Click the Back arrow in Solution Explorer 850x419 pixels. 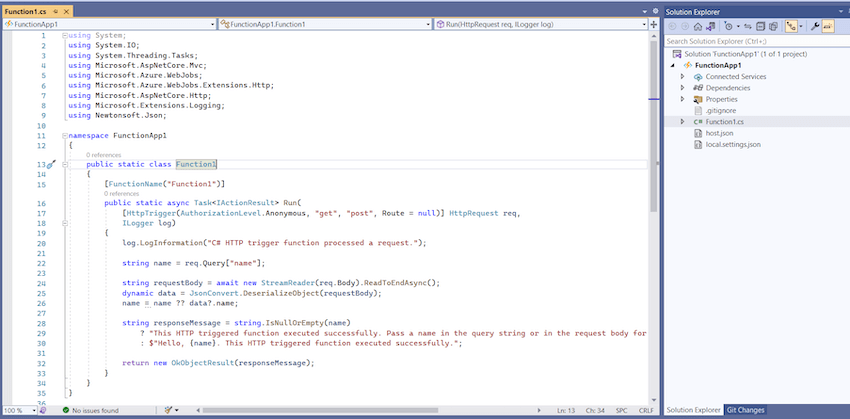click(x=672, y=27)
